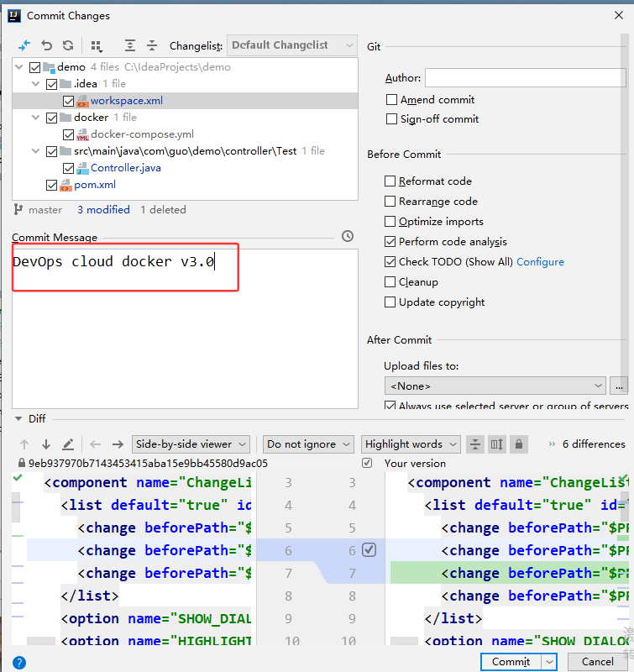Open the Changelist dropdown
634x672 pixels.
point(292,45)
